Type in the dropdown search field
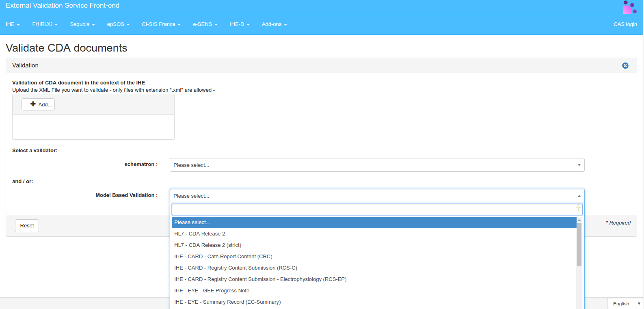Screen dimensions: 644x309 [374, 210]
